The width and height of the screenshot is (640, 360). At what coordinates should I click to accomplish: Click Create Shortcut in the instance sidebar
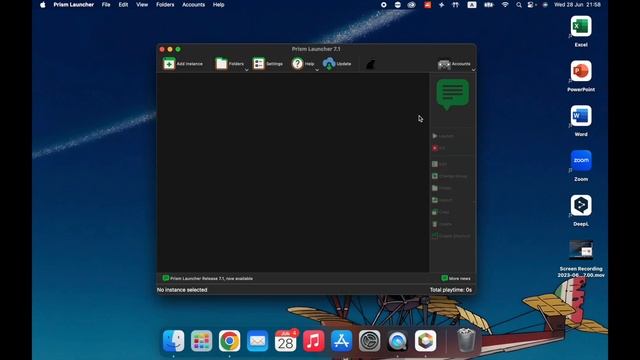[451, 236]
